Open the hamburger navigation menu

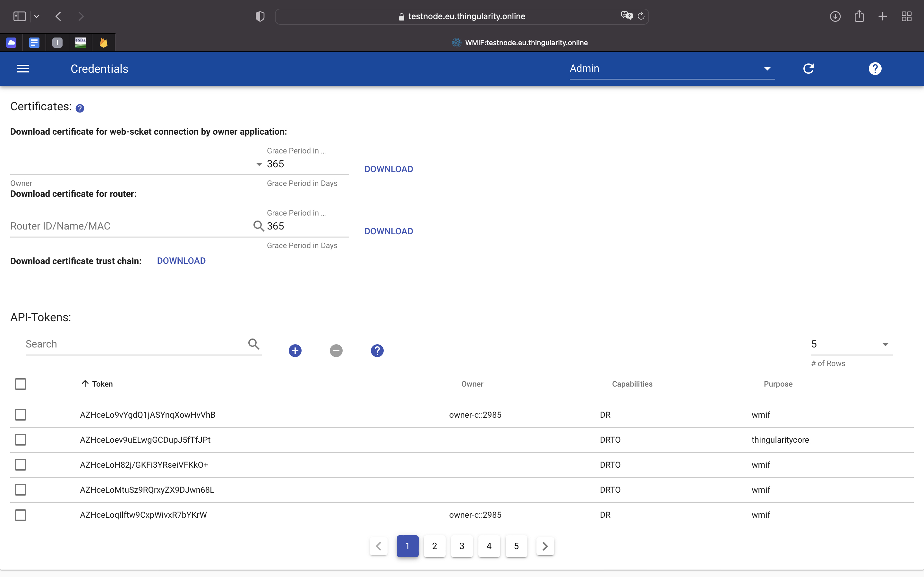(x=23, y=69)
